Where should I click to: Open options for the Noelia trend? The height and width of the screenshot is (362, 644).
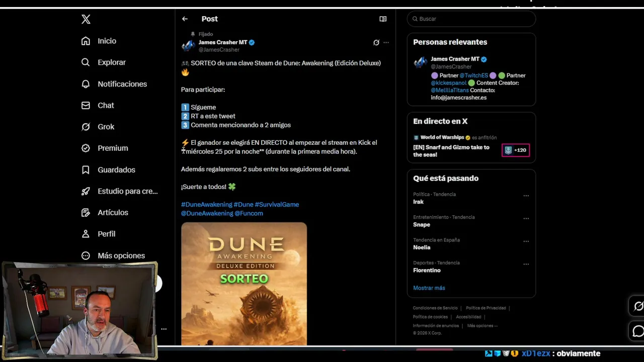[x=526, y=241]
